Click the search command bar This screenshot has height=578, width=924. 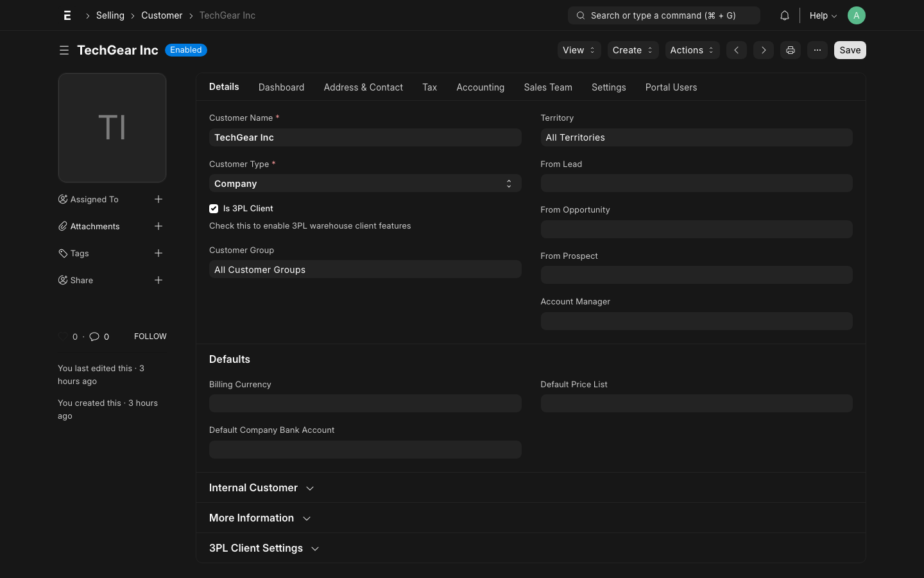(663, 15)
